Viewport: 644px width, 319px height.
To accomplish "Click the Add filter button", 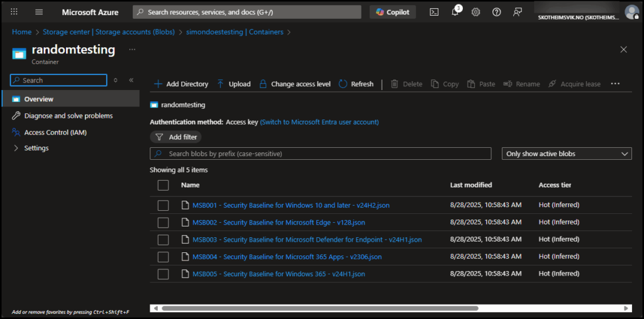I will (176, 137).
